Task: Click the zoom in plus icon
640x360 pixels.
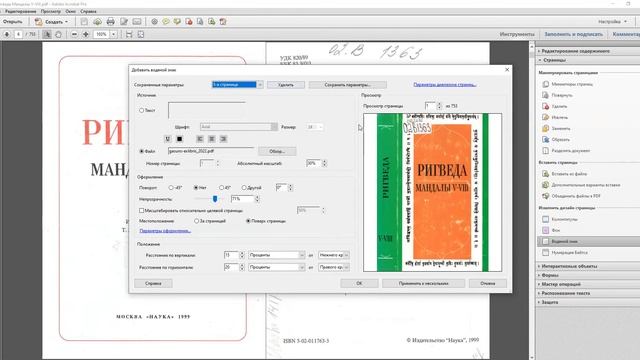Action: click(86, 34)
